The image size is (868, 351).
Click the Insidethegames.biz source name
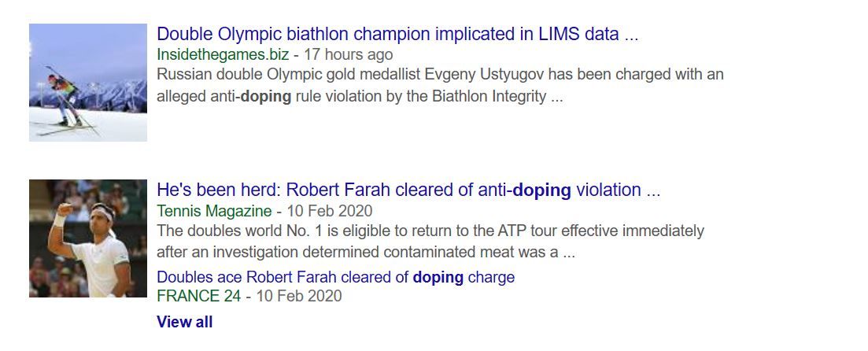click(223, 54)
